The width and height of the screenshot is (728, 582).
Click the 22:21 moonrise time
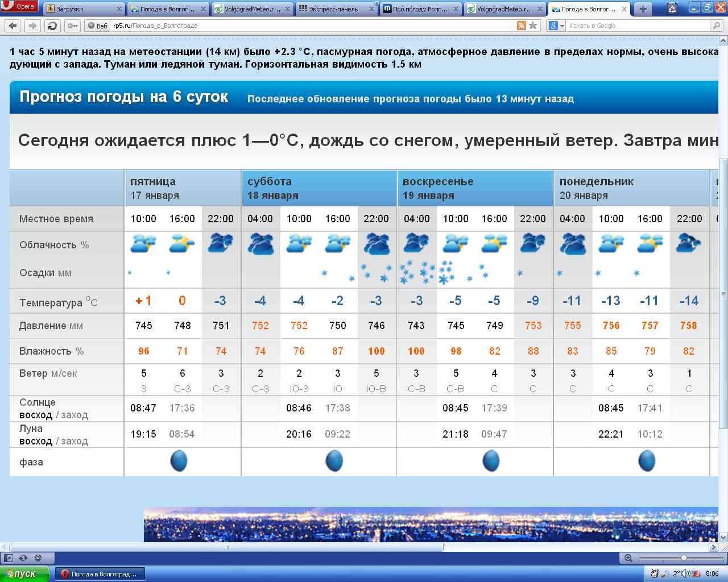tap(611, 434)
